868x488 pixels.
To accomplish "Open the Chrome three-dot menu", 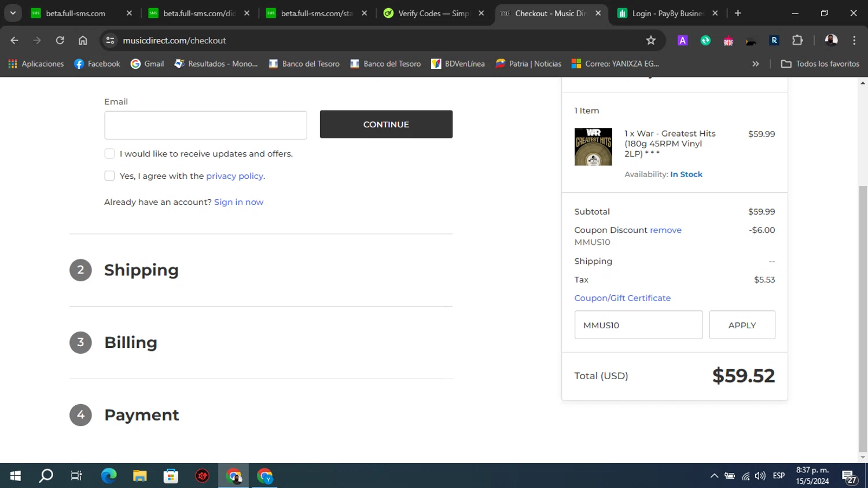I will coord(854,41).
